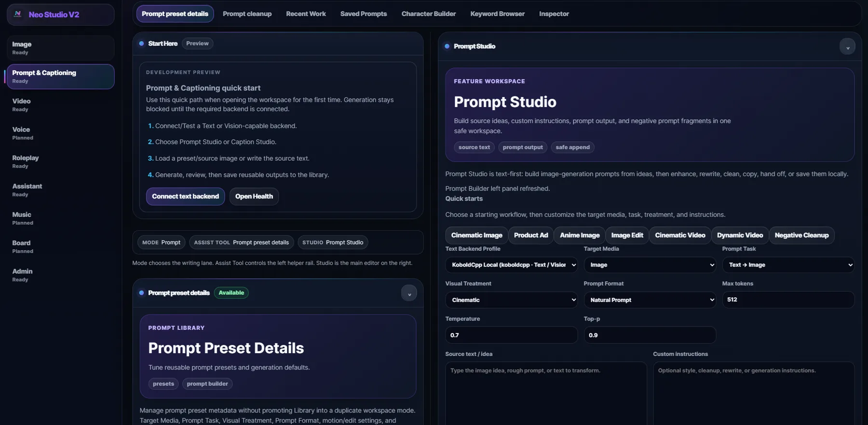Switch to the Prompt cleanup tab
This screenshot has width=868, height=425.
tap(247, 14)
